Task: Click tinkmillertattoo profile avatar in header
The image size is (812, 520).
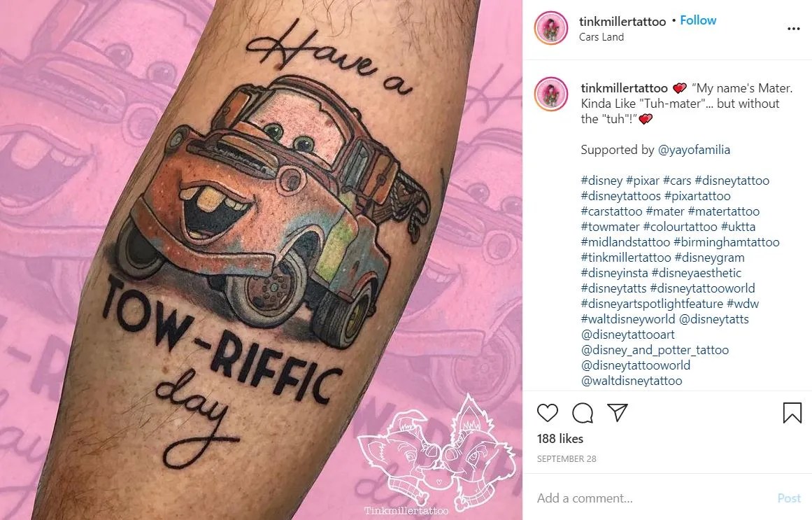Action: 551,27
